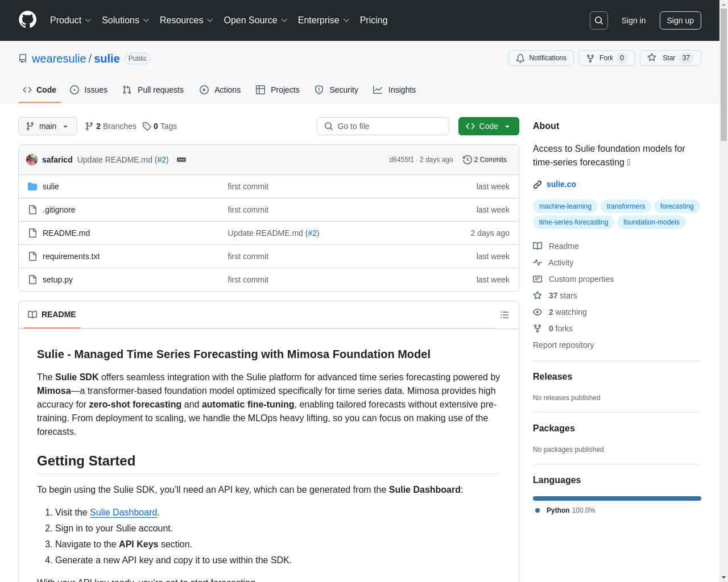Click the forecasting topic tag
Viewport: 728px width, 582px height.
point(677,206)
